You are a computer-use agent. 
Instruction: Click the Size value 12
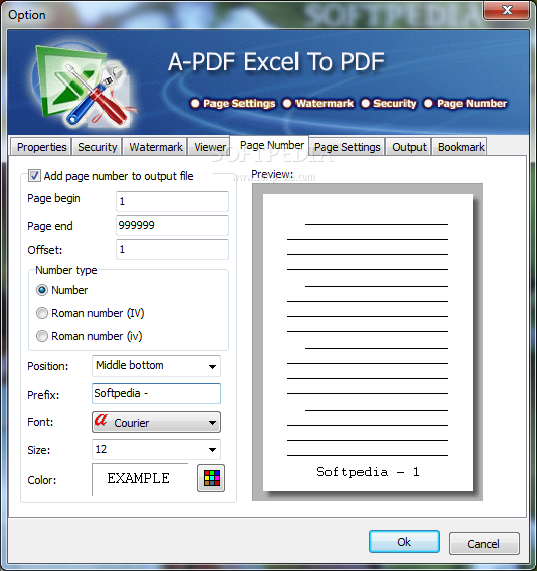click(101, 449)
